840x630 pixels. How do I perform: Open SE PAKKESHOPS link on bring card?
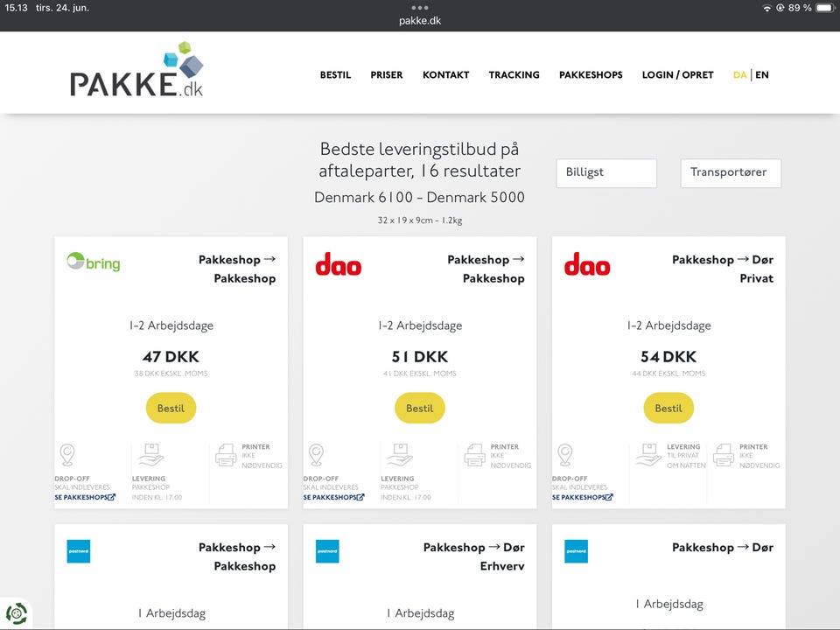[x=85, y=497]
